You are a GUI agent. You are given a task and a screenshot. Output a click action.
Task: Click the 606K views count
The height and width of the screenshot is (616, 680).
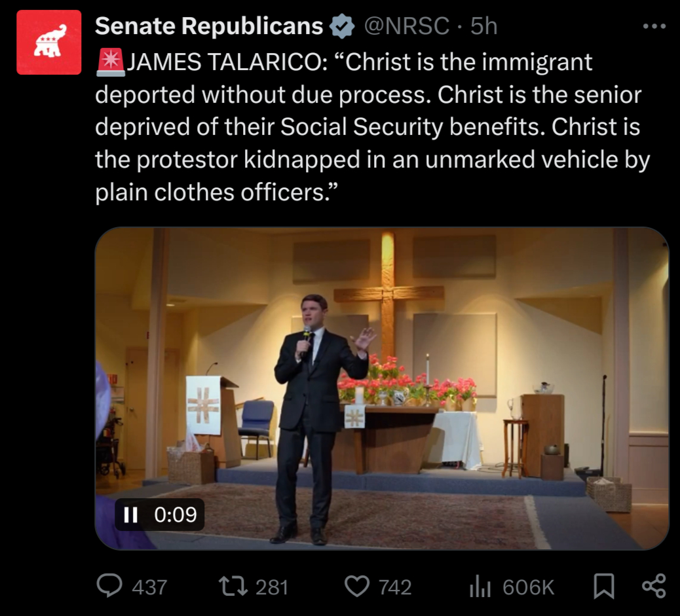point(528,587)
